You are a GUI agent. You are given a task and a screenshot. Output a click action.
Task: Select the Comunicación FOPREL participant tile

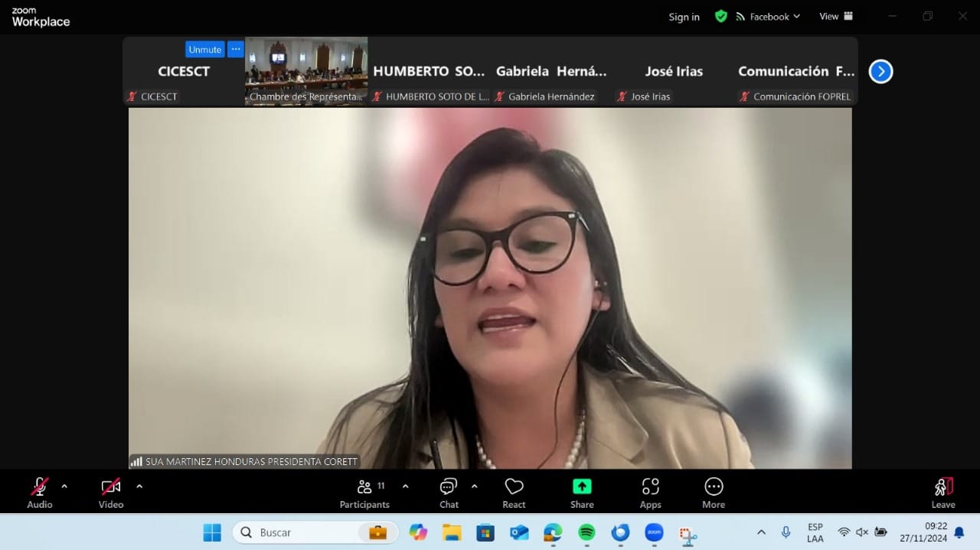[796, 70]
